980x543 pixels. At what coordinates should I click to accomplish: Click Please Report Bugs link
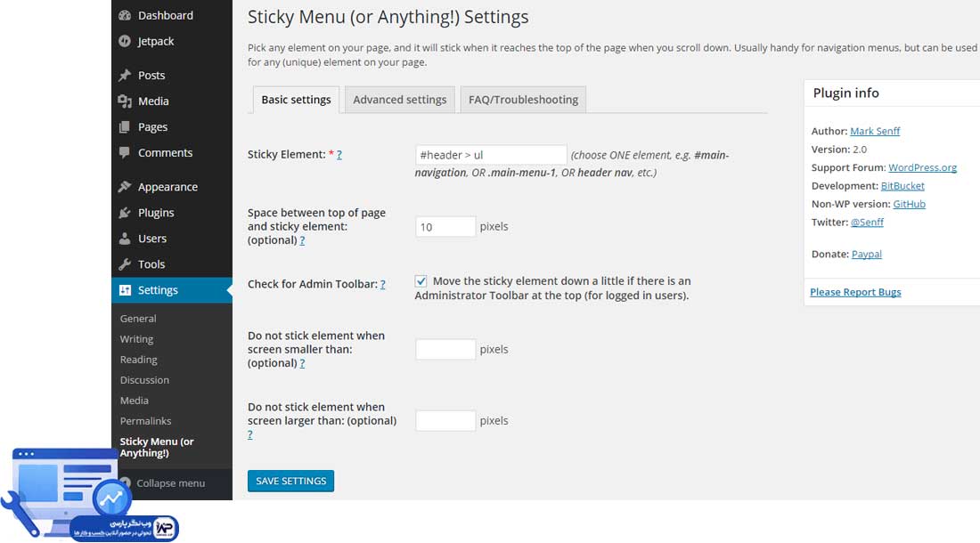coord(855,292)
